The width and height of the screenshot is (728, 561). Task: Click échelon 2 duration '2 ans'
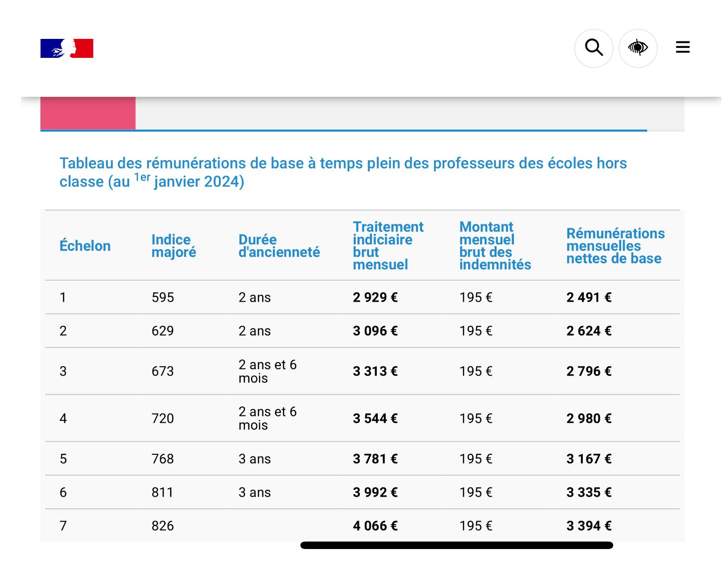[x=254, y=331]
